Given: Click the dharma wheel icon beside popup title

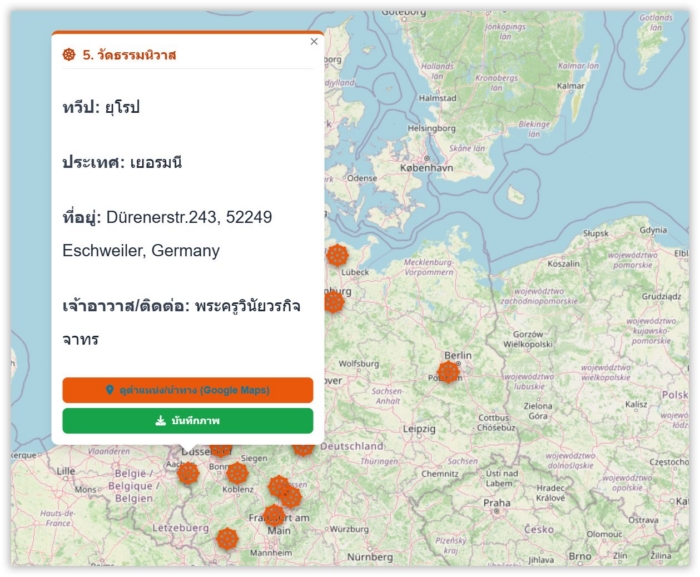Looking at the screenshot, I should [69, 55].
